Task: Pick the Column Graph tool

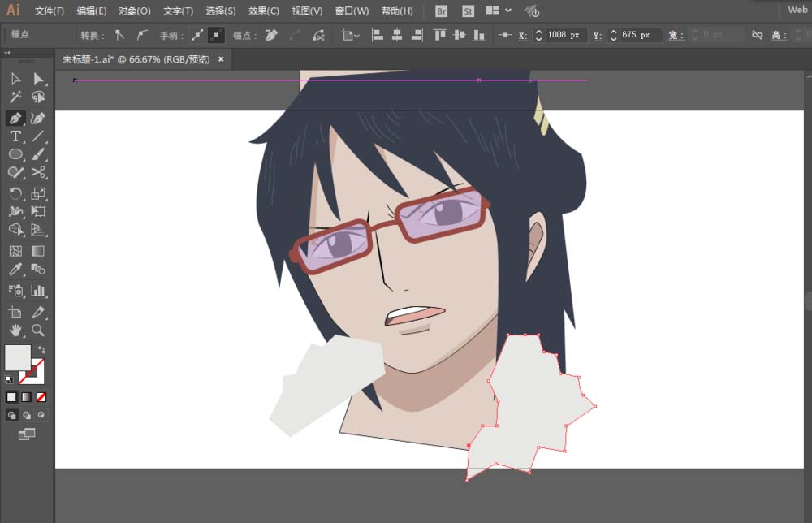Action: pos(38,291)
